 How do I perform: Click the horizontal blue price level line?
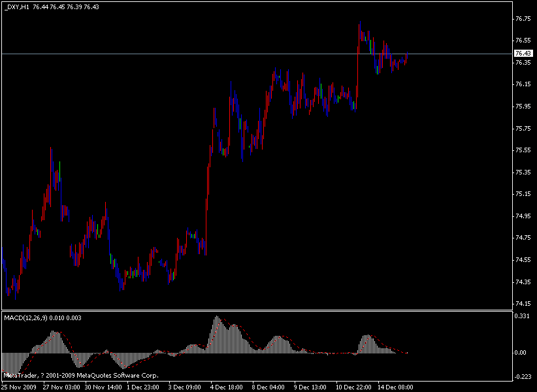click(x=196, y=54)
